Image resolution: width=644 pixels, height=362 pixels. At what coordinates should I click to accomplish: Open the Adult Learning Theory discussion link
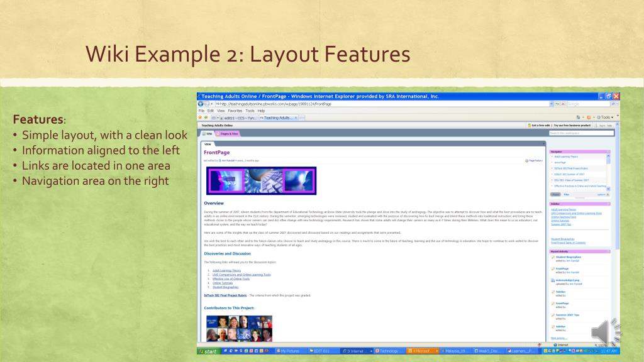coord(226,270)
